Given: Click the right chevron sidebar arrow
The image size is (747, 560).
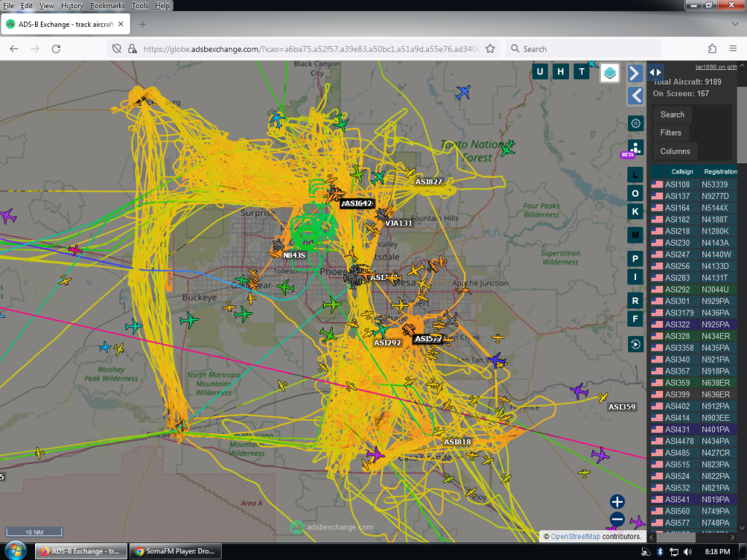Looking at the screenshot, I should pos(635,74).
